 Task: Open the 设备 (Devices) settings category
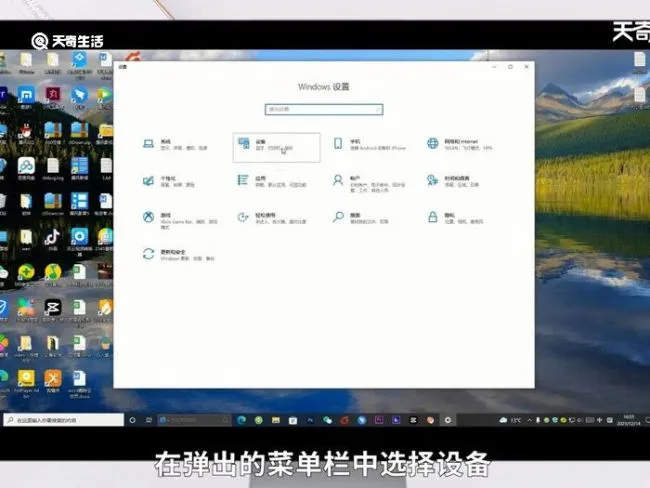(x=276, y=147)
